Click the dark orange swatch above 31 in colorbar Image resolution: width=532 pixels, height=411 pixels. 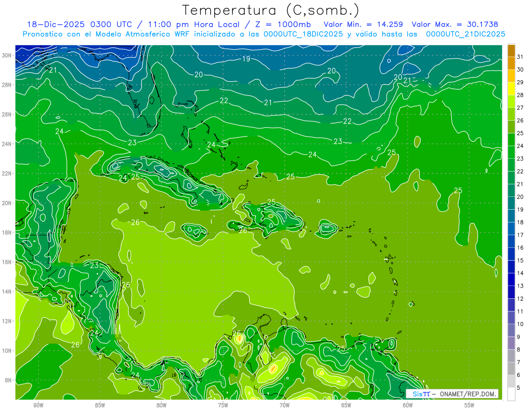coord(511,51)
